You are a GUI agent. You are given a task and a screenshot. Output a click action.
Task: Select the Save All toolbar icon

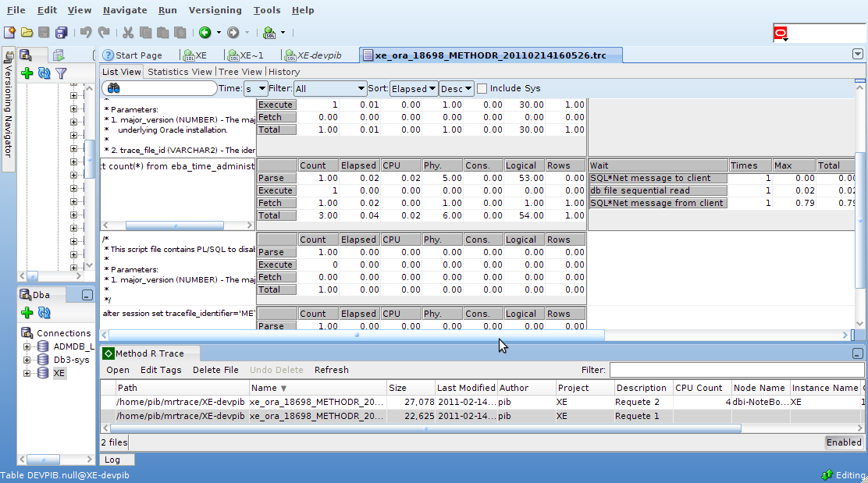61,32
